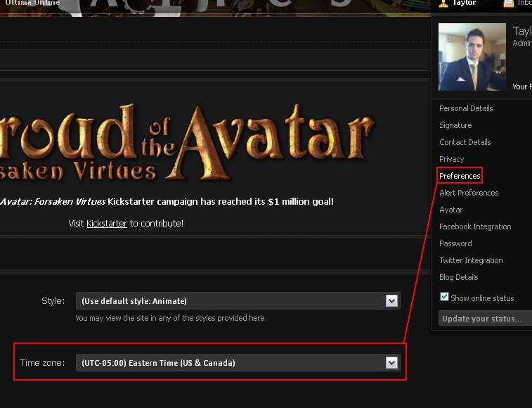Open the Time zone dropdown selector
Image resolution: width=532 pixels, height=408 pixels.
click(238, 362)
